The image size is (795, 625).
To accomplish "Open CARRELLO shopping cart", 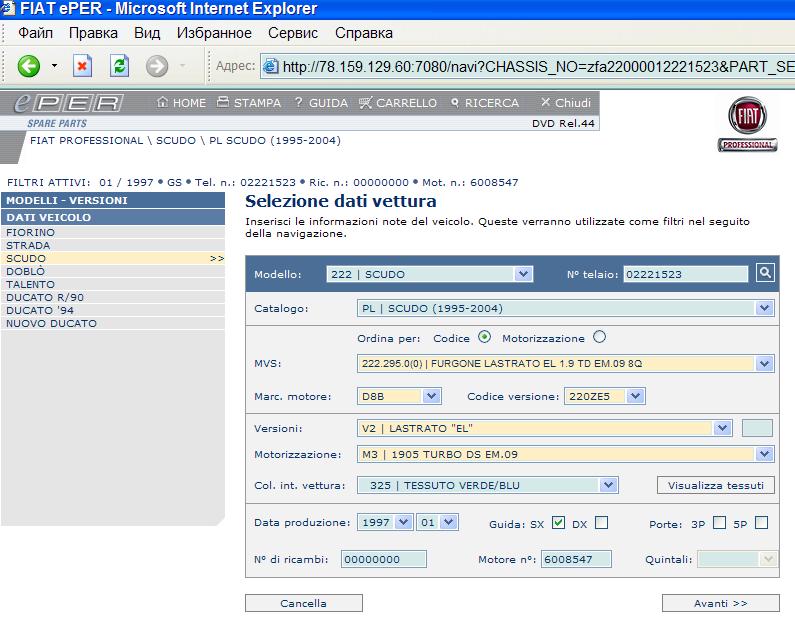I will (397, 103).
